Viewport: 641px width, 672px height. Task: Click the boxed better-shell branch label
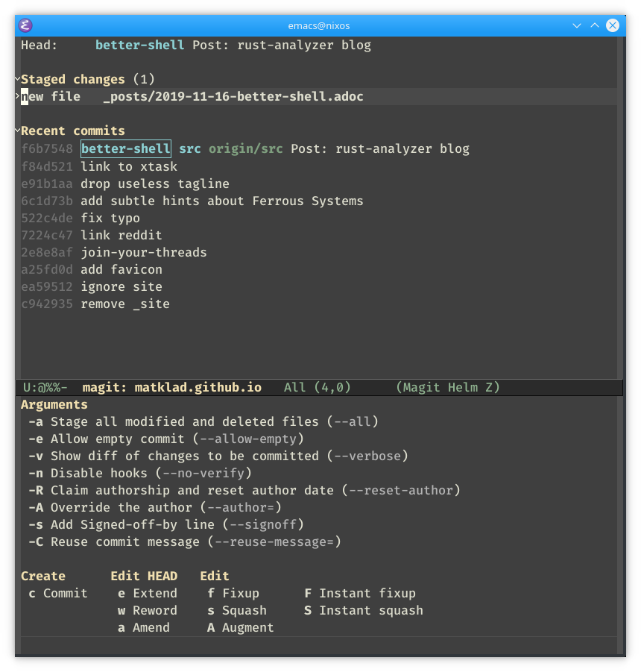[x=126, y=148]
